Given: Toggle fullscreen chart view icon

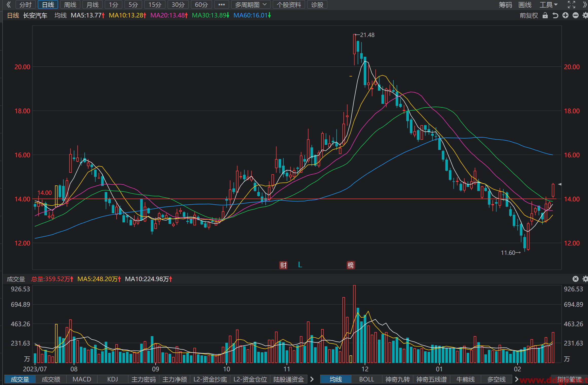Looking at the screenshot, I should (572, 5).
